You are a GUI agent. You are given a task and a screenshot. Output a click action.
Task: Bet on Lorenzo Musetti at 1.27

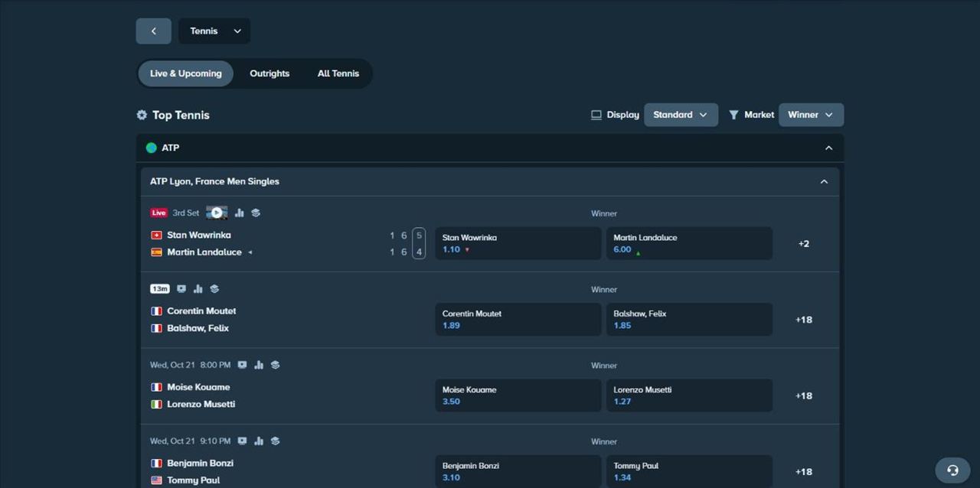pos(689,395)
